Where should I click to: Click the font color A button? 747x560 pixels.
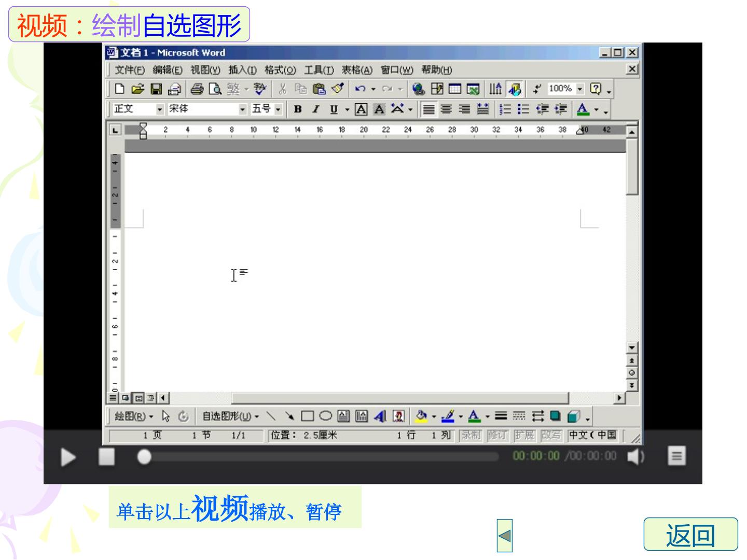click(x=583, y=109)
